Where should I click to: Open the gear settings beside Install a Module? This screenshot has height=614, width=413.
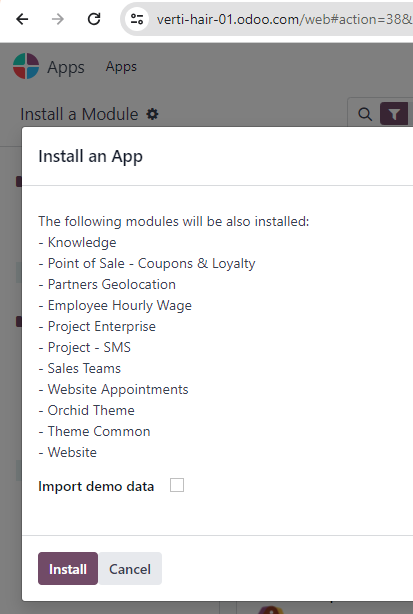[x=152, y=114]
